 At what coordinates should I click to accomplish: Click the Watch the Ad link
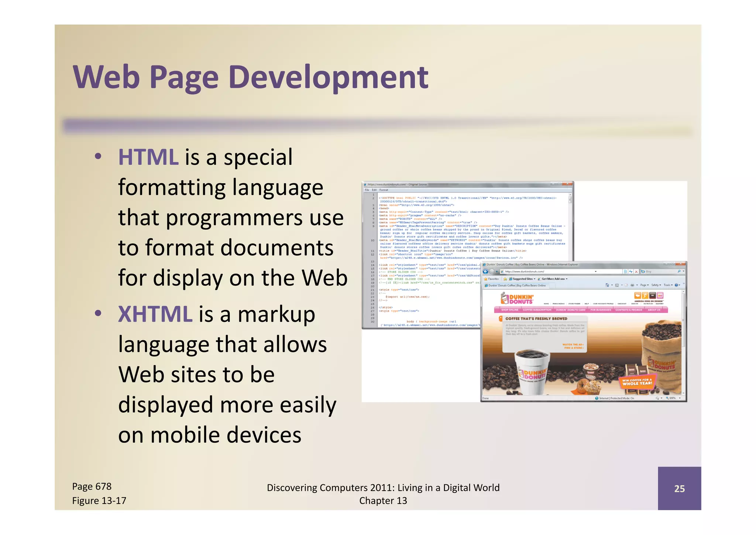573,344
